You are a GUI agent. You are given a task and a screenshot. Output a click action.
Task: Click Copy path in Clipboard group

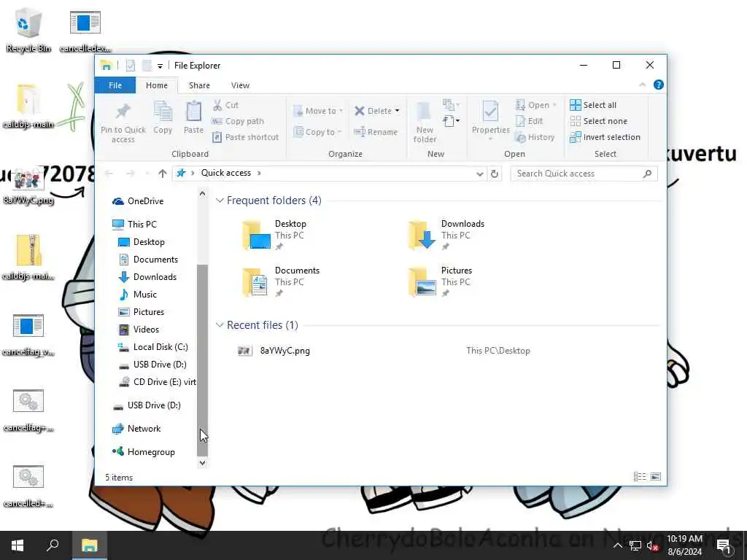click(238, 121)
